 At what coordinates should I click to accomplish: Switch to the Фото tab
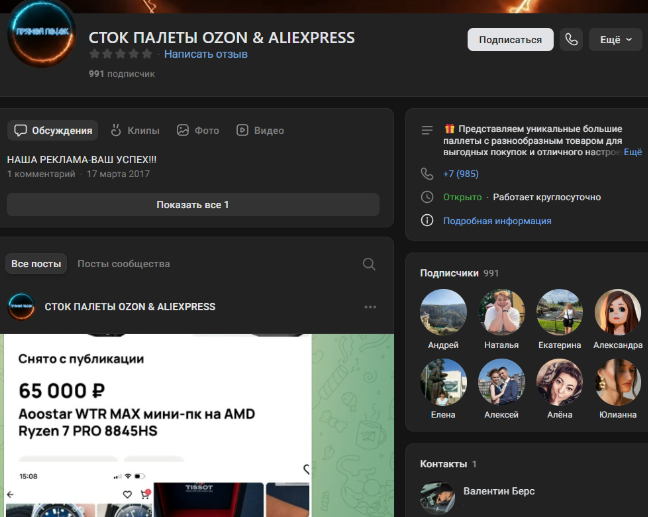[198, 131]
